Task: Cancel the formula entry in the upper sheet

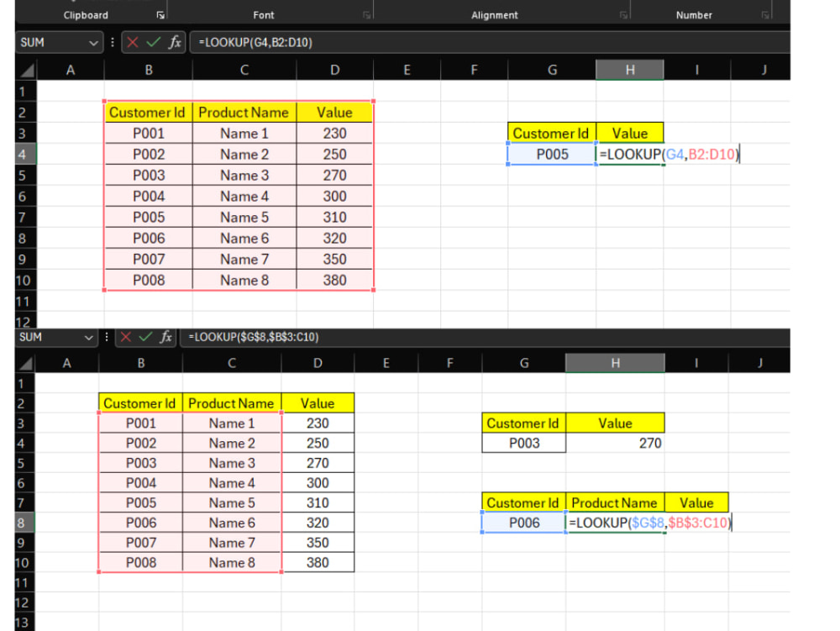Action: tap(133, 42)
